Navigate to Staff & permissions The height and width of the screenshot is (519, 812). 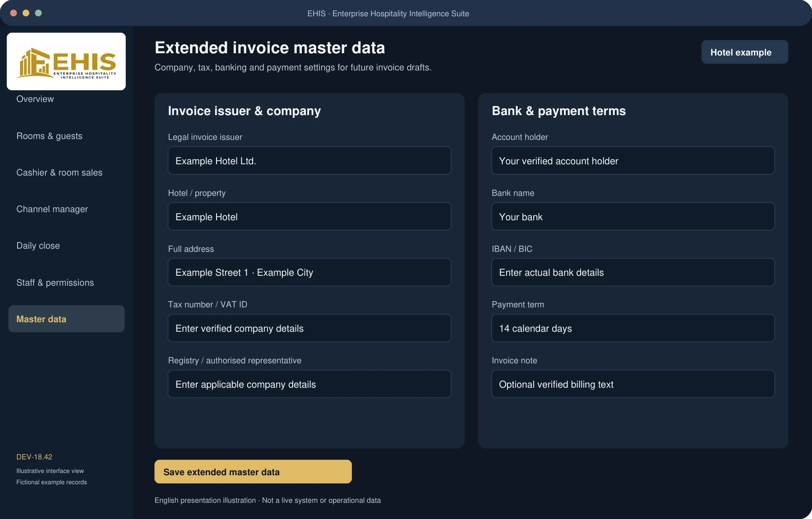pos(55,283)
